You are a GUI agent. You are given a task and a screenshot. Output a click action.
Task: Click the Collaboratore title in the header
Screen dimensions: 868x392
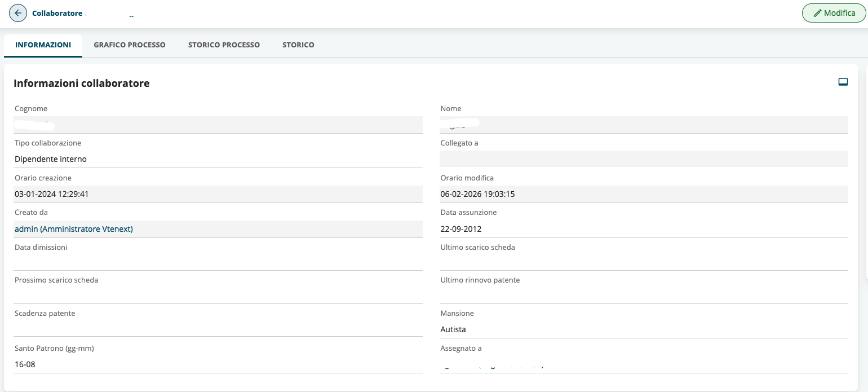click(x=57, y=13)
